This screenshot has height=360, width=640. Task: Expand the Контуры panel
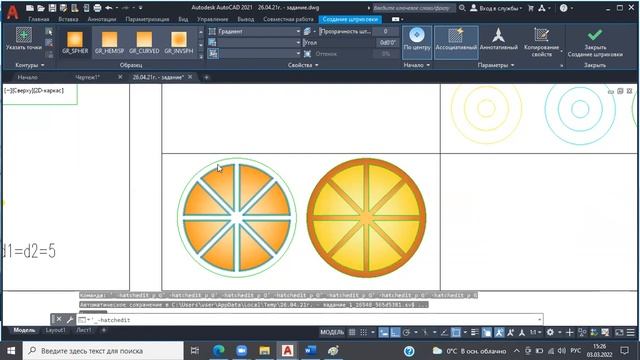pos(29,65)
